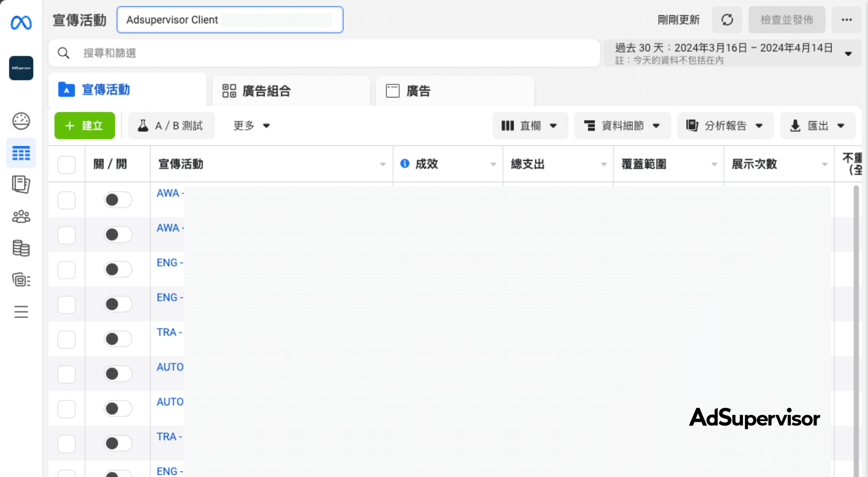Open the first AUTO campaign link

coord(170,367)
